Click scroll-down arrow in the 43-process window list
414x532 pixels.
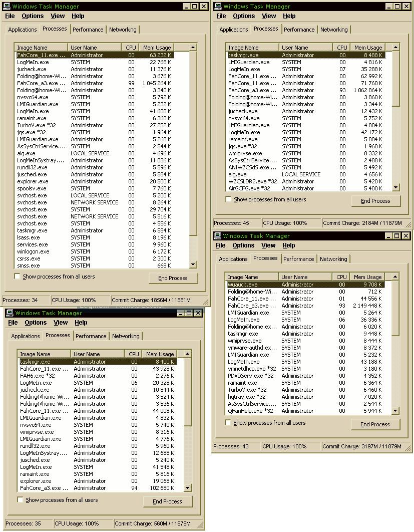point(395,411)
